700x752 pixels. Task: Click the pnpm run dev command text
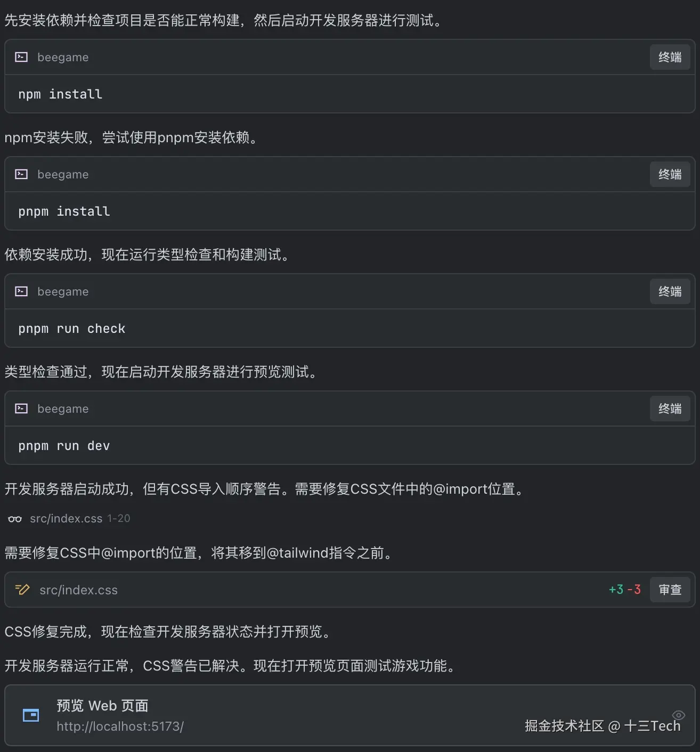coord(64,446)
